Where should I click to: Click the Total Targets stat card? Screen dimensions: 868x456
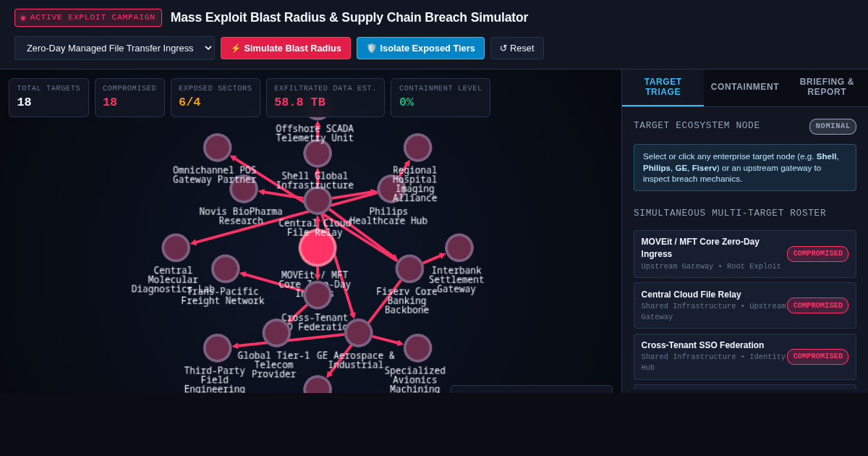[48, 98]
